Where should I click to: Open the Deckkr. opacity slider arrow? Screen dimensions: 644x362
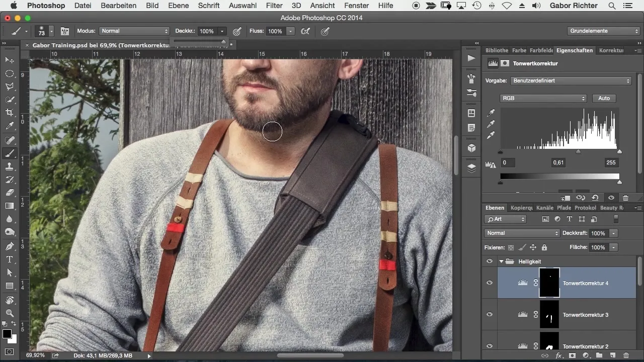[222, 31]
